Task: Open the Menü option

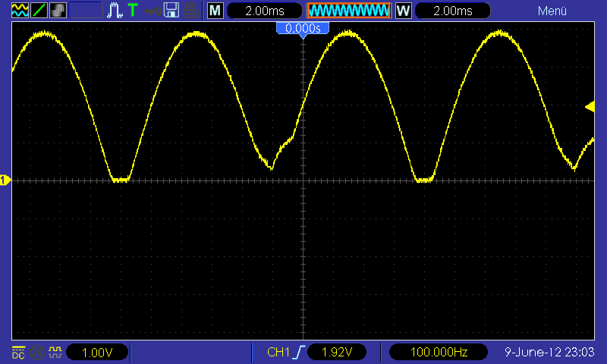Action: click(x=552, y=11)
